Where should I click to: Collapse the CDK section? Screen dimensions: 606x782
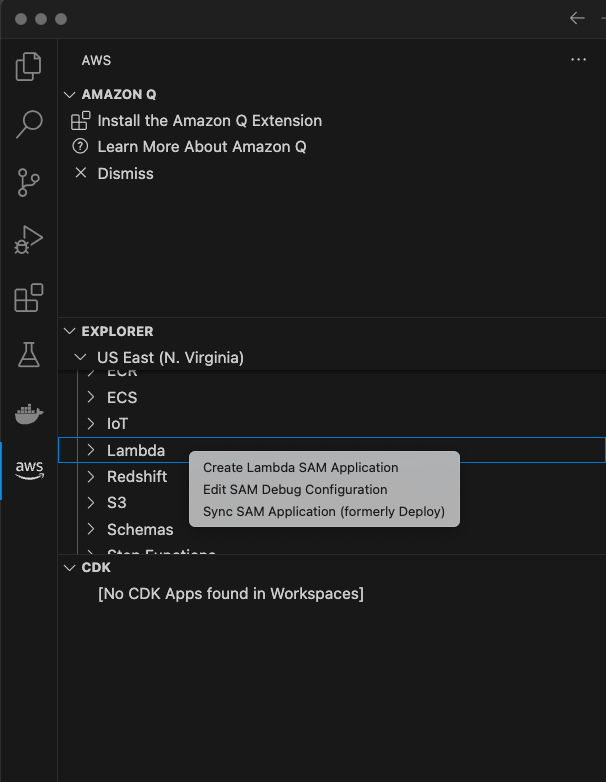70,568
